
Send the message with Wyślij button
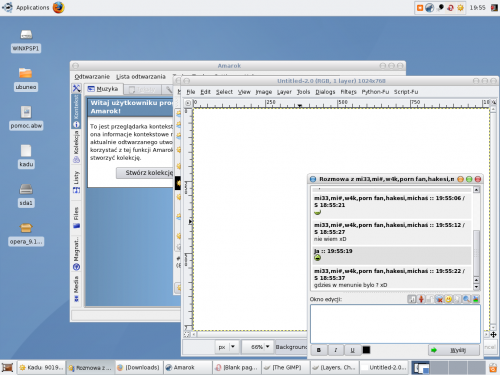(454, 350)
